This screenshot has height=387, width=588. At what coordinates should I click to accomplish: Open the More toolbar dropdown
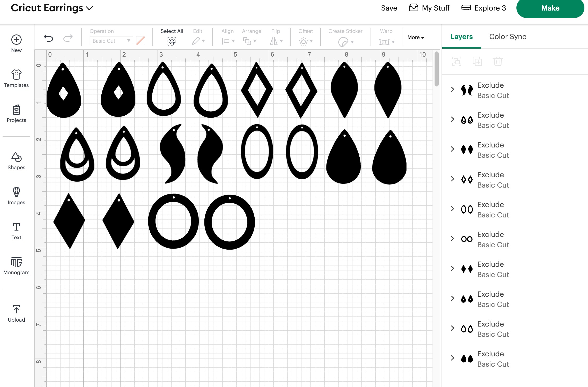pos(416,37)
